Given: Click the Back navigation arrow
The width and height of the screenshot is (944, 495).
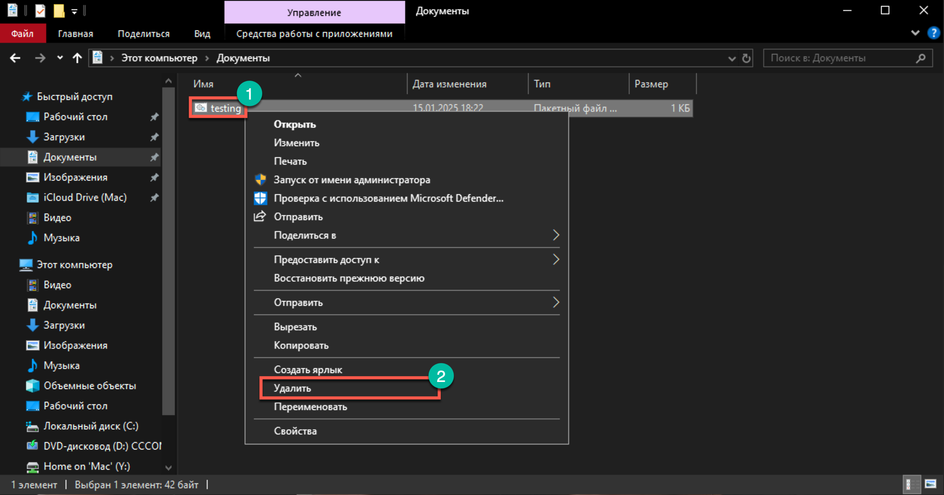Looking at the screenshot, I should [x=15, y=58].
